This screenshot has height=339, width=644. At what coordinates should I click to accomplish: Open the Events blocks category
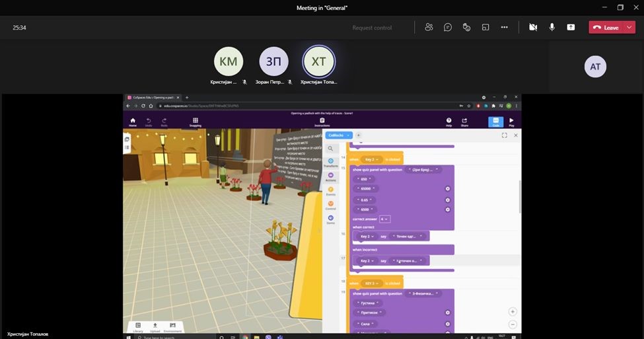(x=331, y=192)
